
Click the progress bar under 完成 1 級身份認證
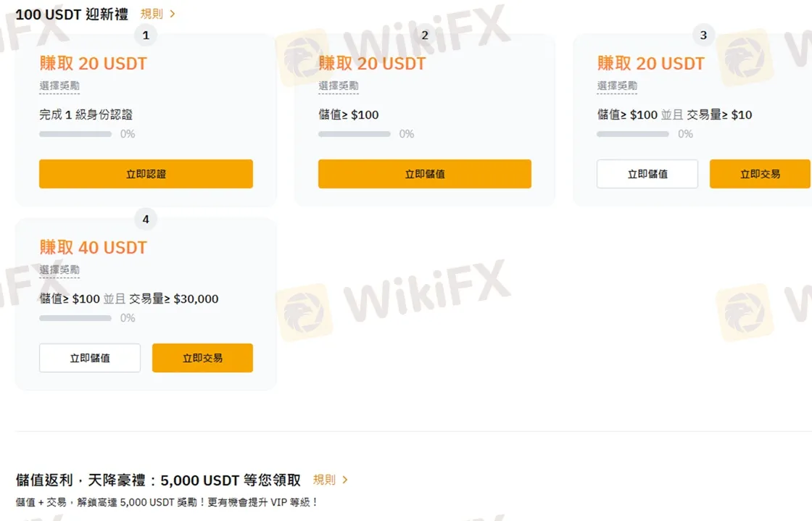pos(75,134)
